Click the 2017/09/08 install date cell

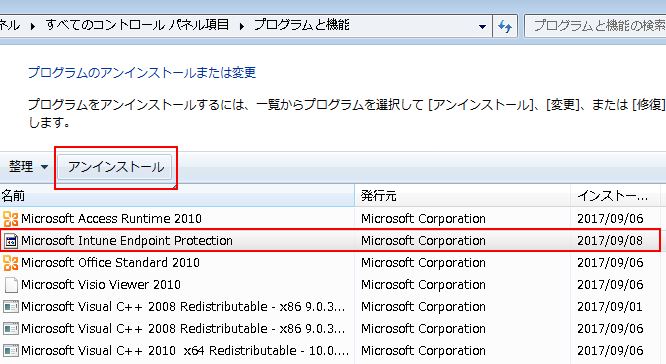tap(610, 241)
